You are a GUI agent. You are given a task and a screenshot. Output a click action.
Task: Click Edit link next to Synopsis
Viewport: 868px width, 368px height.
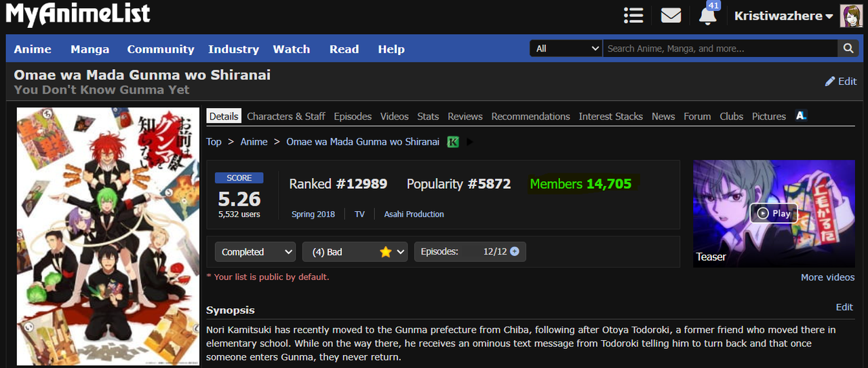point(844,307)
